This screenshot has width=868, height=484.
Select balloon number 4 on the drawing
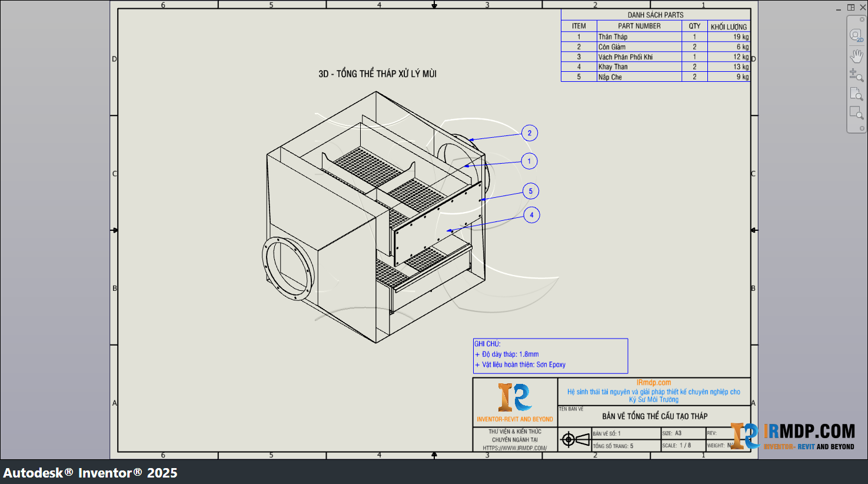pyautogui.click(x=531, y=215)
